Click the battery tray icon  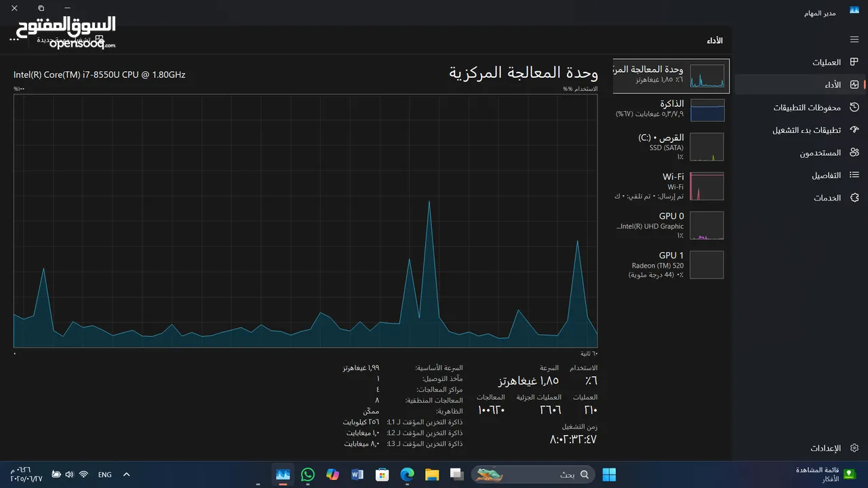[x=56, y=474]
